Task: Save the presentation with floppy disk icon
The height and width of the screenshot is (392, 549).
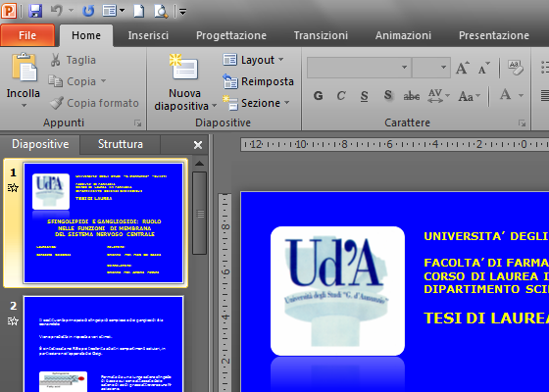Action: tap(35, 11)
